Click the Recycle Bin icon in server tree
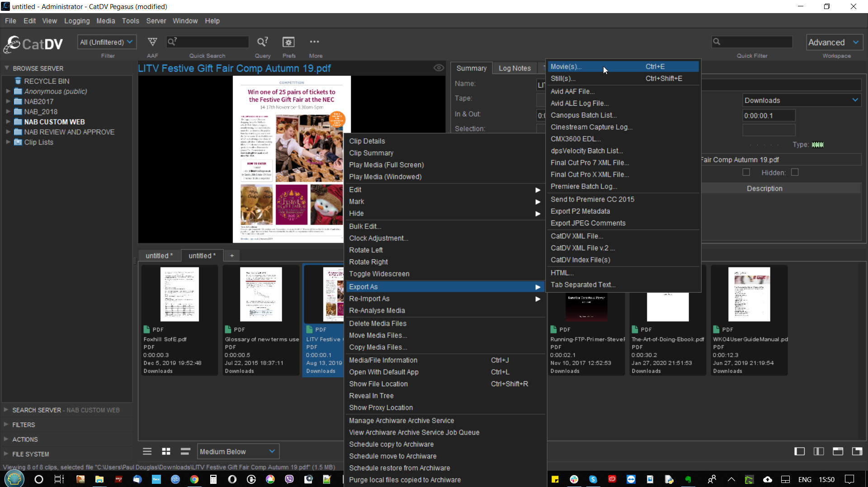 pos(18,81)
